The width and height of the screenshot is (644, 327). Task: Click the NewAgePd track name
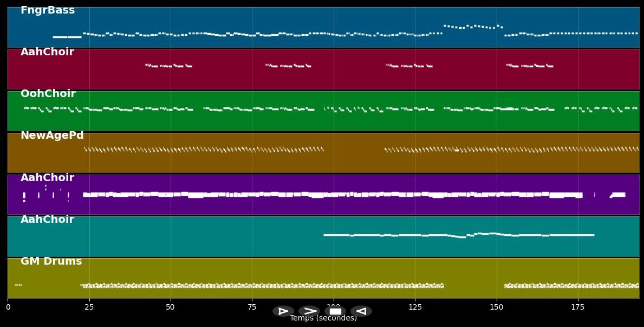coord(52,136)
